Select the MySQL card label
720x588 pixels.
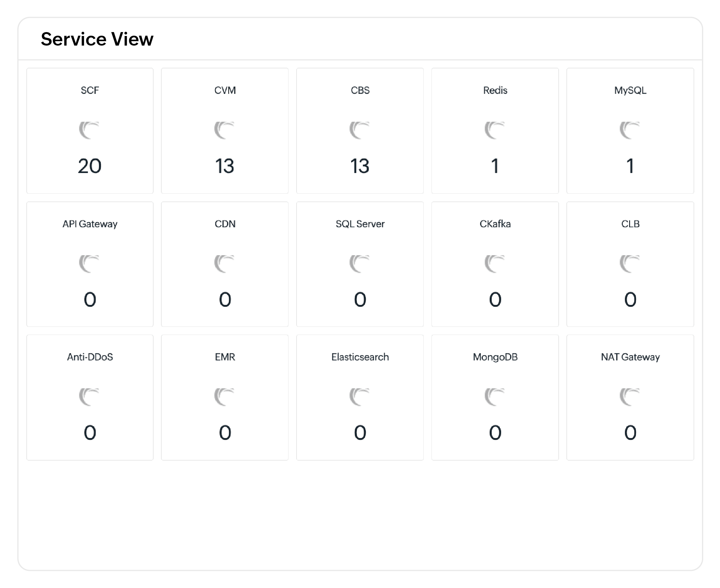630,91
